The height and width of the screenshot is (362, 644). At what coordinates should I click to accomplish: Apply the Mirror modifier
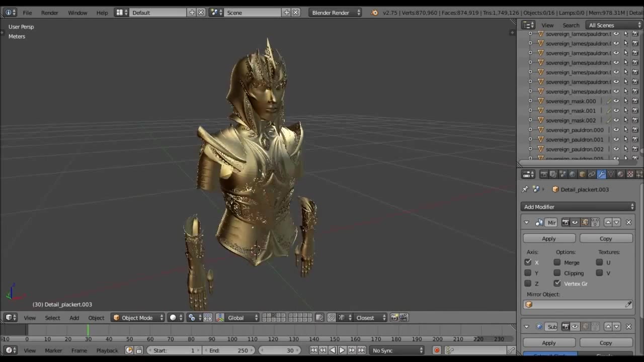548,238
